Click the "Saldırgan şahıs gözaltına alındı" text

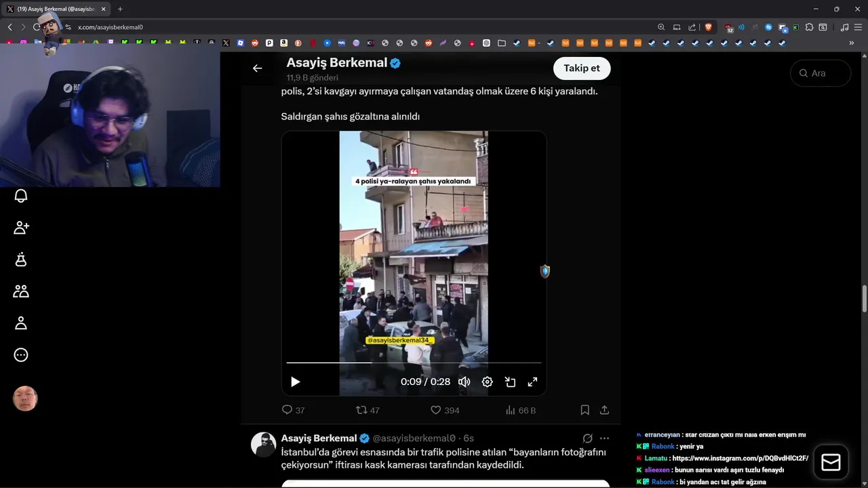tap(351, 117)
